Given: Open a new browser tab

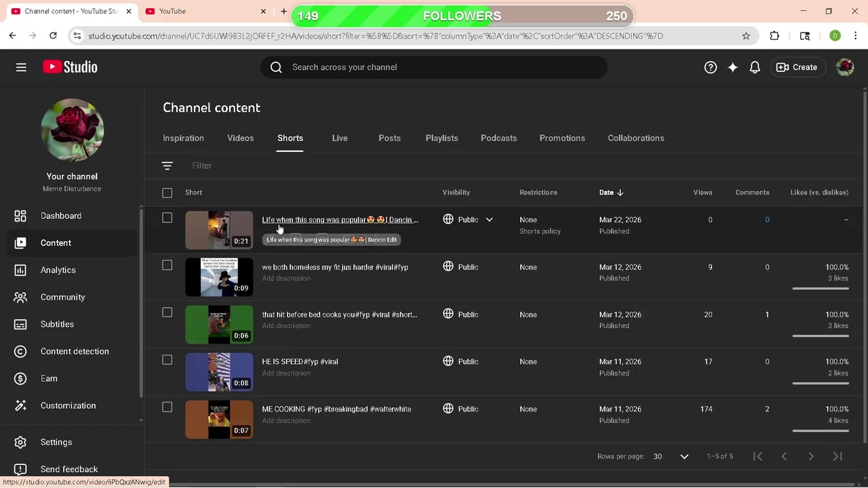Looking at the screenshot, I should pyautogui.click(x=283, y=11).
